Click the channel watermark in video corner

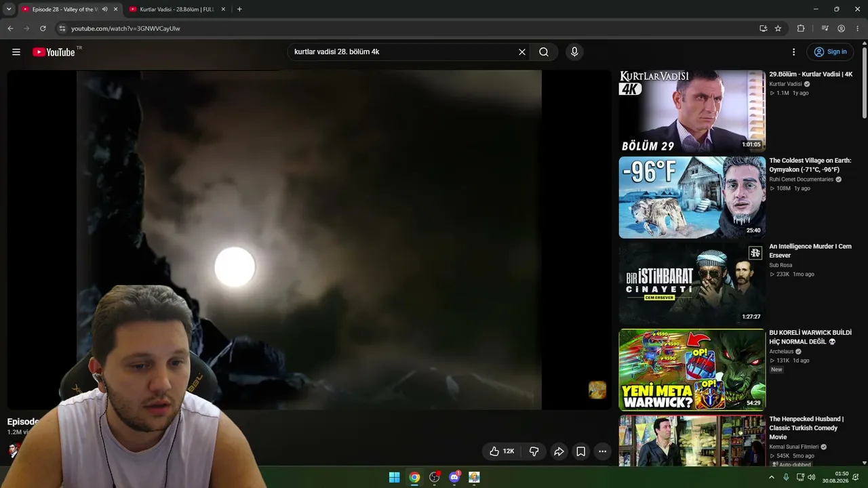point(597,390)
